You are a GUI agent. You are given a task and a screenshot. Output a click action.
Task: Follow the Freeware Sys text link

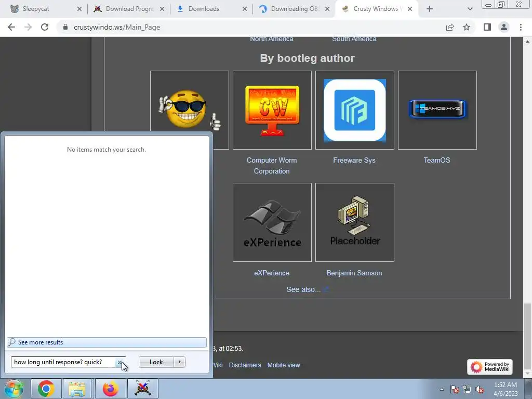354,160
